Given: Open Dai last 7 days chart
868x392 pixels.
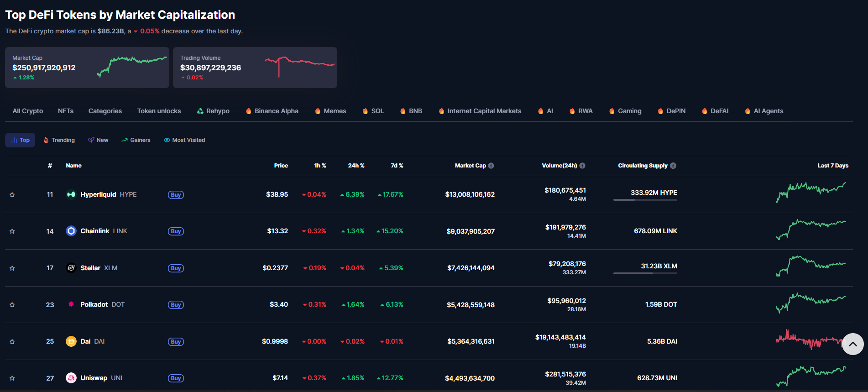Looking at the screenshot, I should (x=811, y=340).
